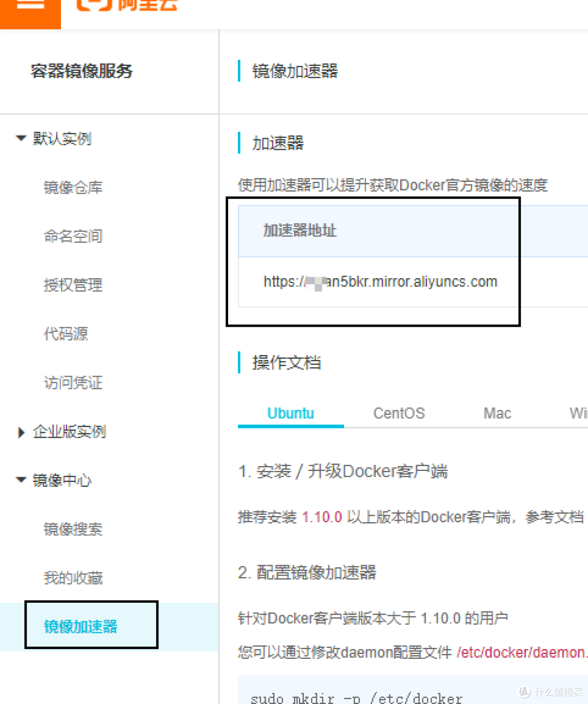Open 授权管理 in the sidebar
The image size is (588, 704).
[73, 285]
